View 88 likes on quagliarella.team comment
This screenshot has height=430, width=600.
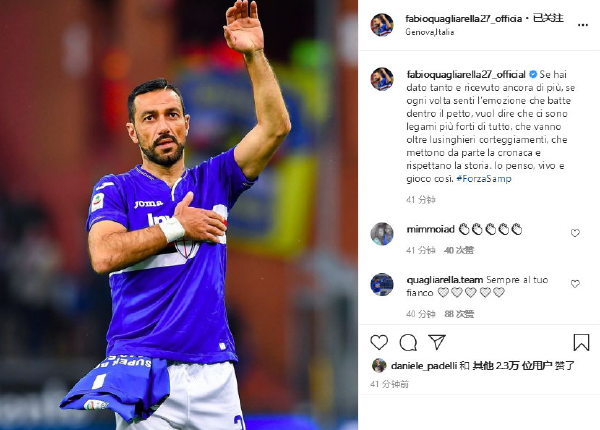[459, 314]
